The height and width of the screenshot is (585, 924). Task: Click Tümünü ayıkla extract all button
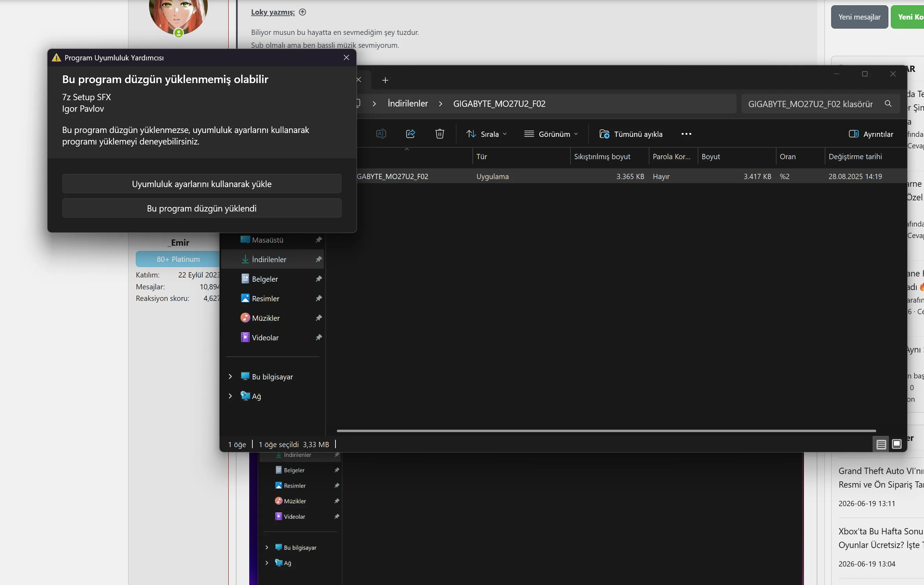[631, 134]
